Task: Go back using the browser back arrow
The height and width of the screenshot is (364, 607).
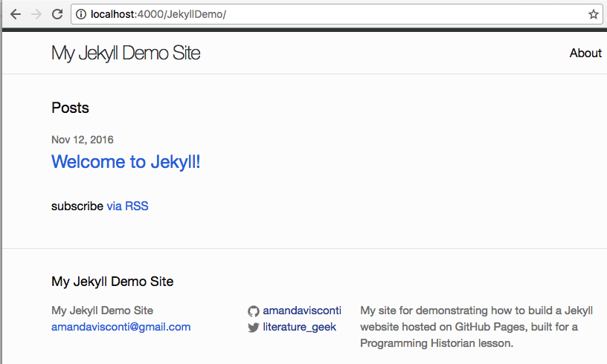Action: tap(15, 14)
